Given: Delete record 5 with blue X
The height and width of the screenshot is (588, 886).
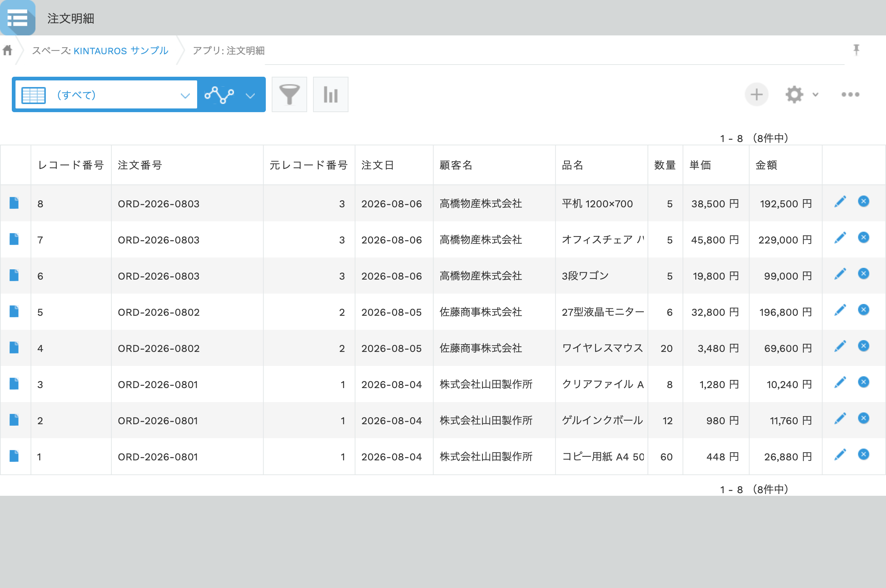Looking at the screenshot, I should pyautogui.click(x=863, y=310).
